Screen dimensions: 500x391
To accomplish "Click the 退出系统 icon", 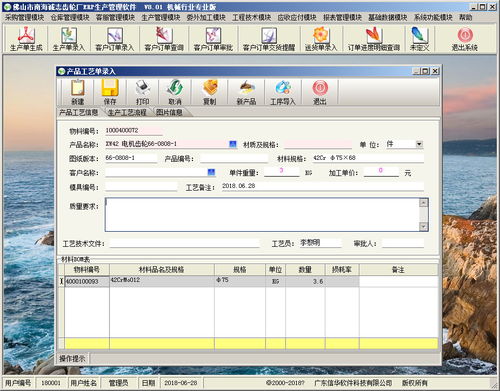I will [465, 39].
